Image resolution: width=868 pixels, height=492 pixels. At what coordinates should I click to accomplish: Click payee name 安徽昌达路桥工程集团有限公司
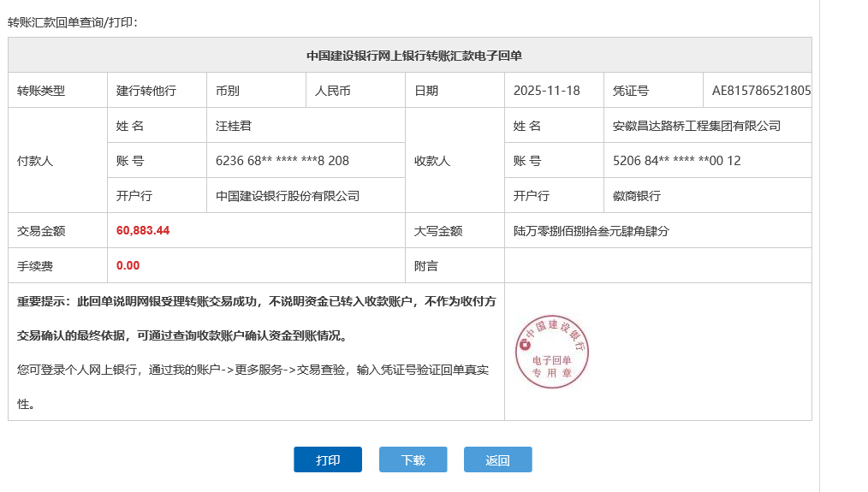tap(696, 126)
